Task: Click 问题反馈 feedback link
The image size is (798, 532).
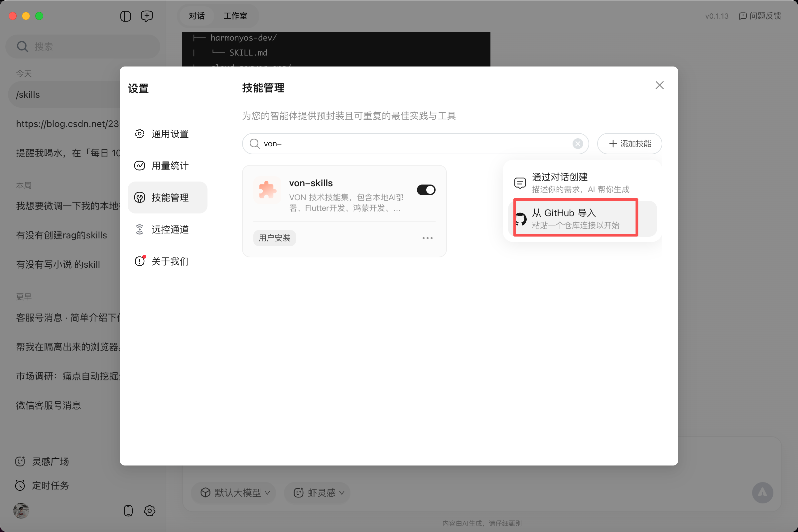Action: [760, 16]
